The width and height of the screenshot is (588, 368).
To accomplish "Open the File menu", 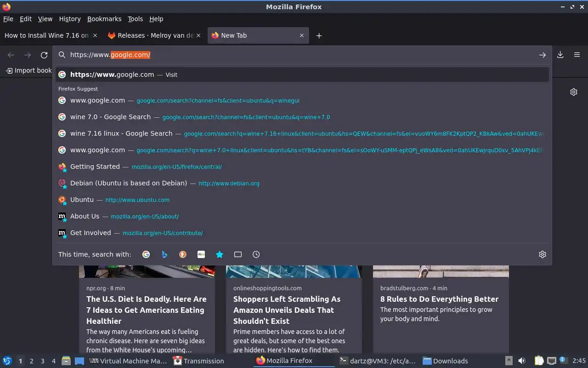I will pos(8,19).
